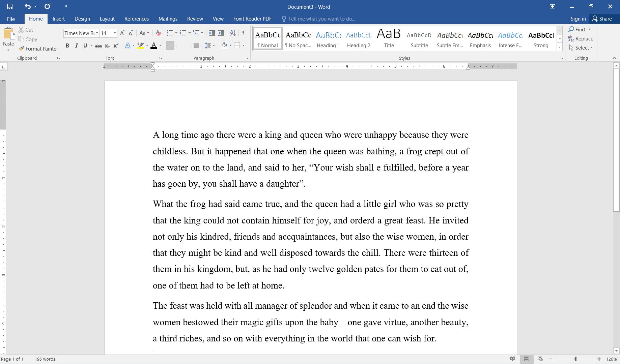Click the Clear All Formatting icon

tap(158, 33)
